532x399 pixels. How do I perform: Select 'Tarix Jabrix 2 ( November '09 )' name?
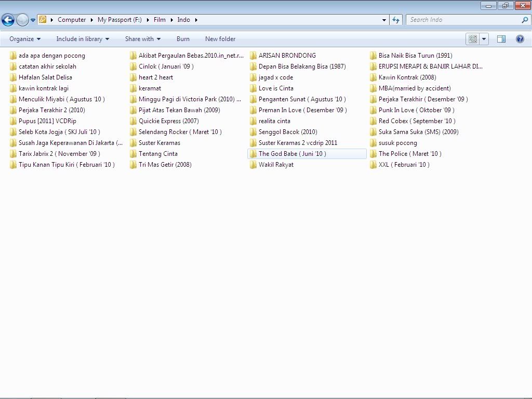[59, 154]
